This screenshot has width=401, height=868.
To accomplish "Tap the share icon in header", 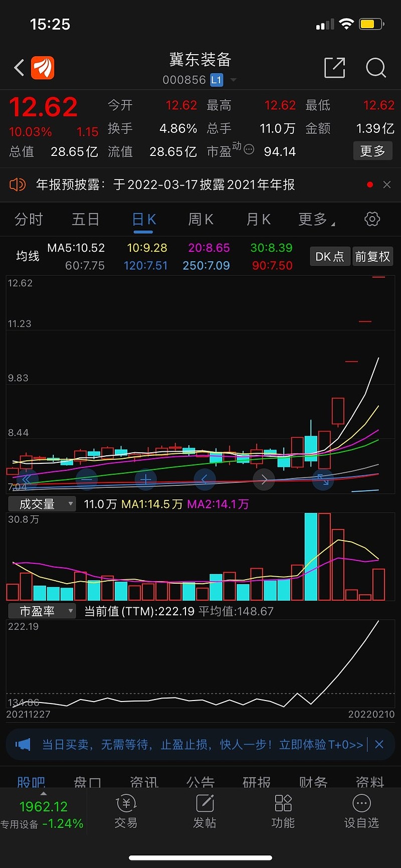I will pos(334,68).
